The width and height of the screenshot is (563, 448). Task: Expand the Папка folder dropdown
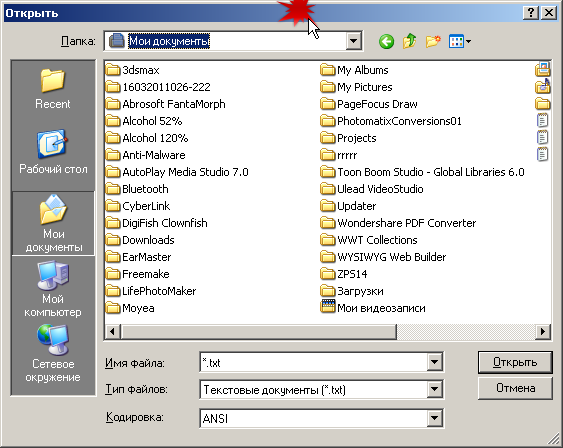(x=354, y=41)
